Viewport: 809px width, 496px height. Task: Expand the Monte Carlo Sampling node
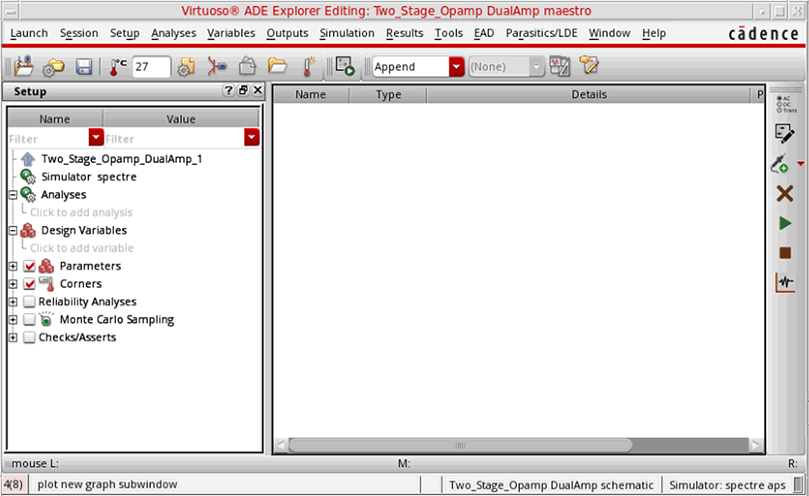(x=13, y=319)
